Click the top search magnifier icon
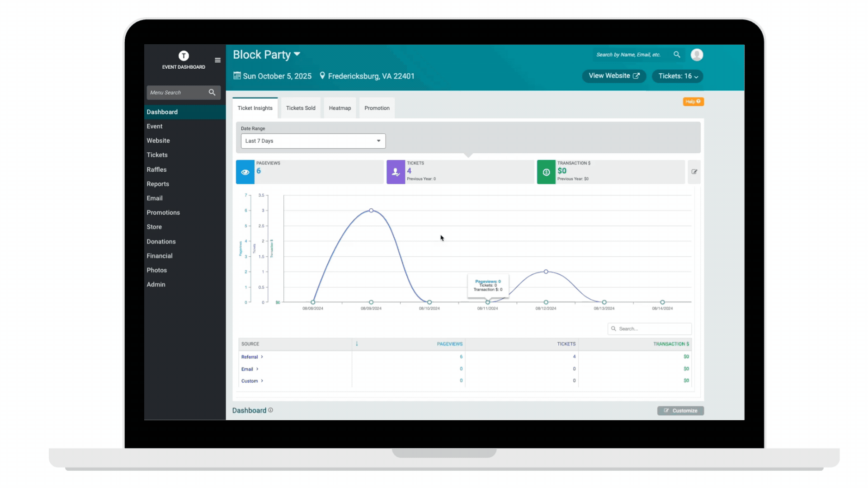Image resolution: width=868 pixels, height=488 pixels. pos(677,55)
